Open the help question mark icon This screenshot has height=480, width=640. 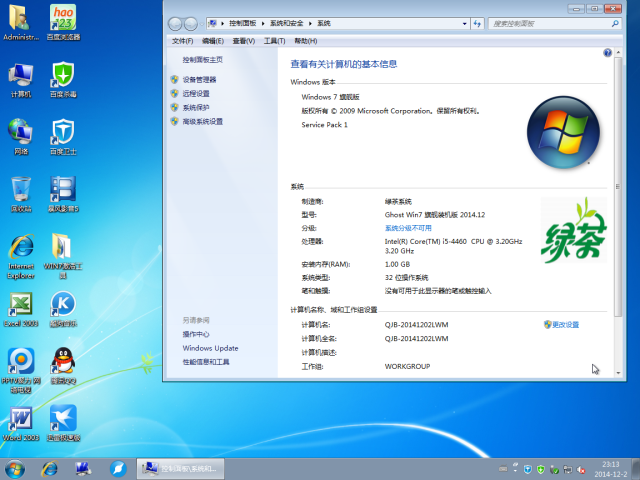point(607,53)
